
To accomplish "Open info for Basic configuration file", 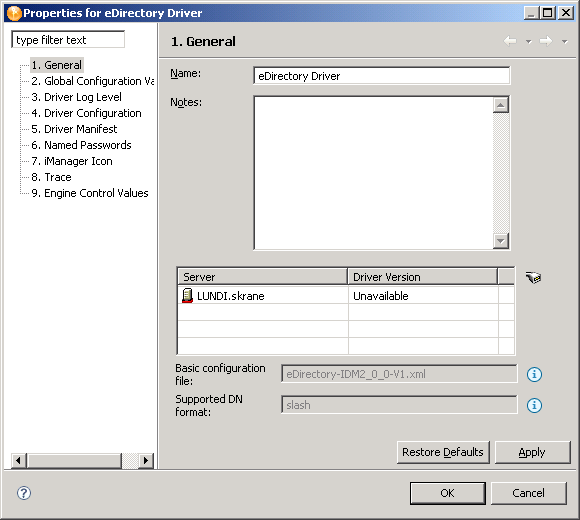I will 534,374.
